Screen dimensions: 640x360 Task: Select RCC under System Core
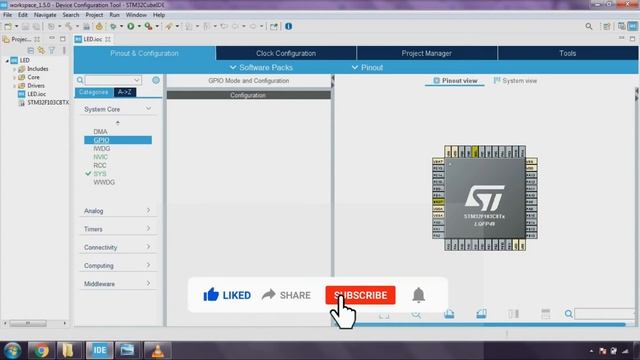point(100,165)
